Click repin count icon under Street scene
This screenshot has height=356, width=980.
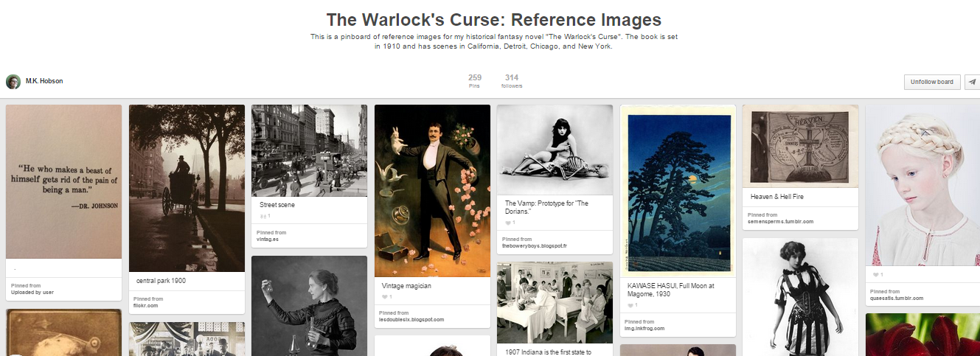click(x=265, y=216)
